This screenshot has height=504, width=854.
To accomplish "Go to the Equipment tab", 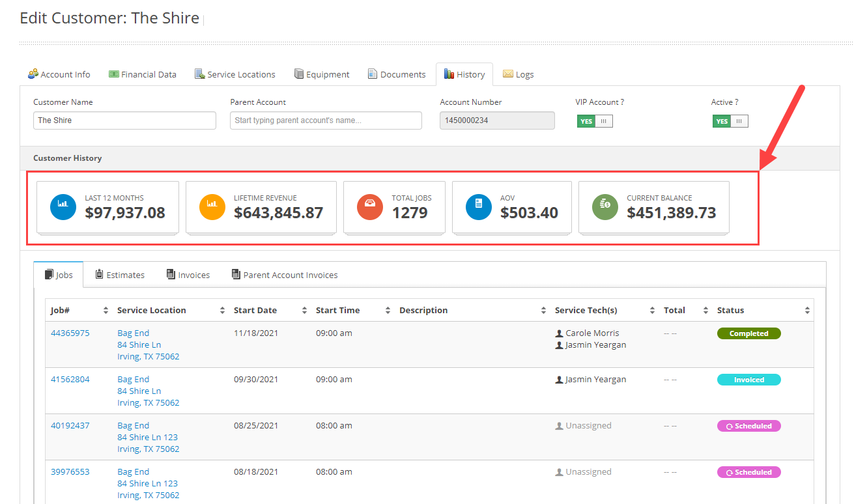I will tap(322, 74).
